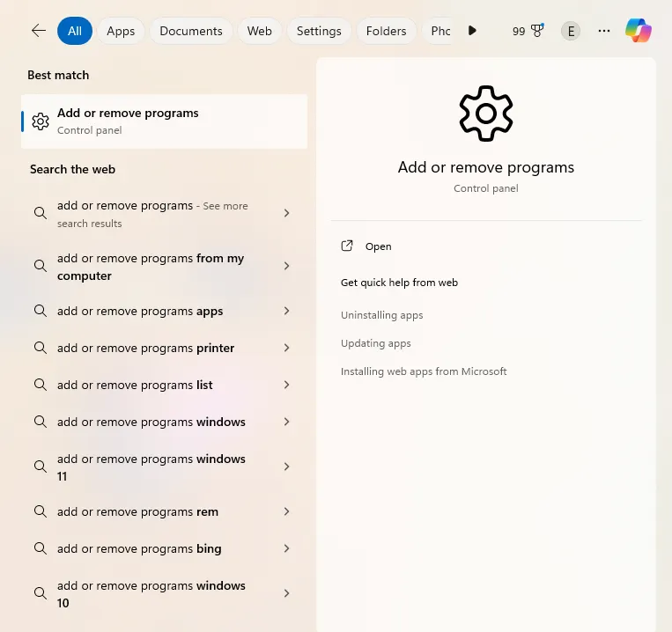The height and width of the screenshot is (632, 672).
Task: Click the gear icon in Best match
Action: pyautogui.click(x=41, y=121)
